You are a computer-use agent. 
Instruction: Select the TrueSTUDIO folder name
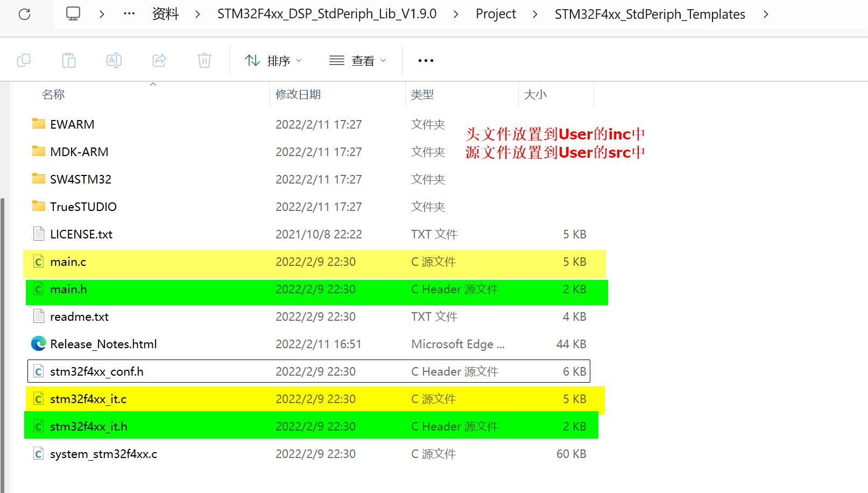83,207
